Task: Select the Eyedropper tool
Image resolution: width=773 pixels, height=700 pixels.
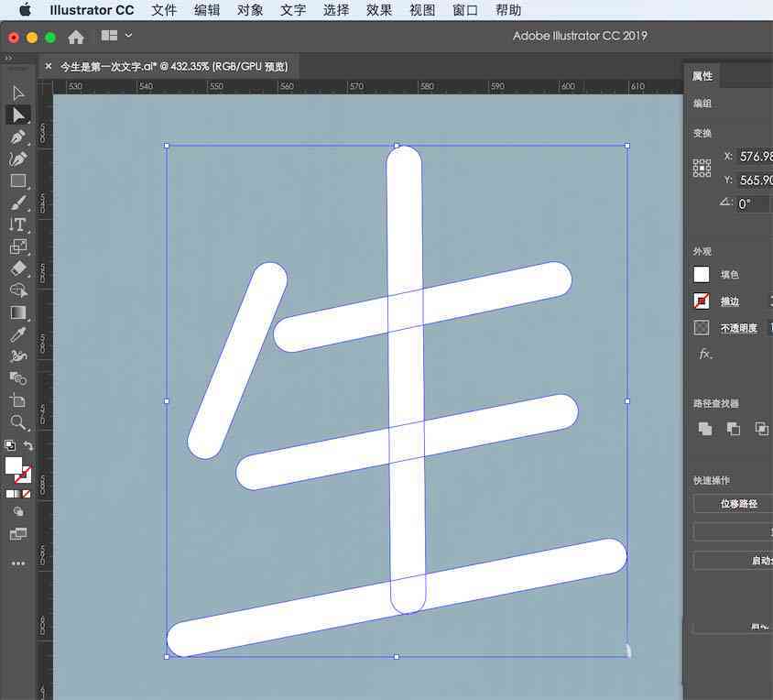Action: coord(17,334)
